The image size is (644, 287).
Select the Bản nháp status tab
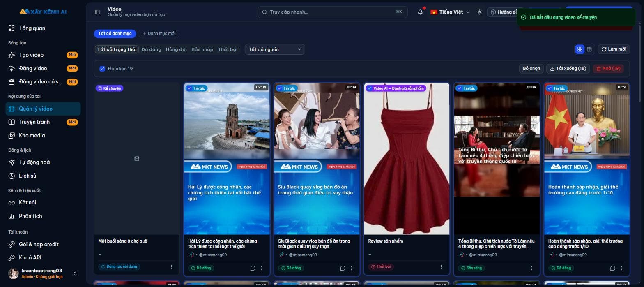(x=202, y=49)
